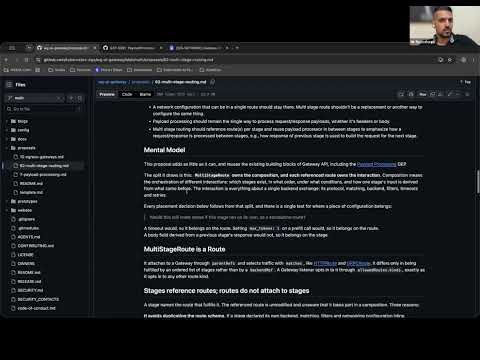Open the template.md file in proposals
The width and height of the screenshot is (480, 360).
[31, 192]
